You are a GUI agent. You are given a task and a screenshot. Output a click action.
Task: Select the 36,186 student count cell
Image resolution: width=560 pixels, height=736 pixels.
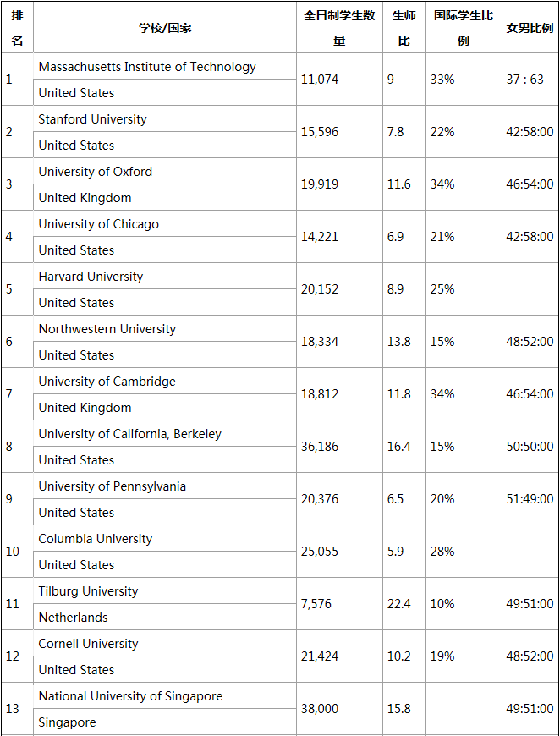(320, 447)
